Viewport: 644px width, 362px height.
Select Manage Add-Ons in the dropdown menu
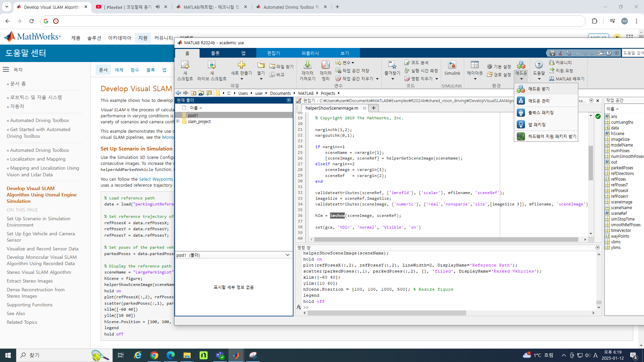[x=539, y=101]
